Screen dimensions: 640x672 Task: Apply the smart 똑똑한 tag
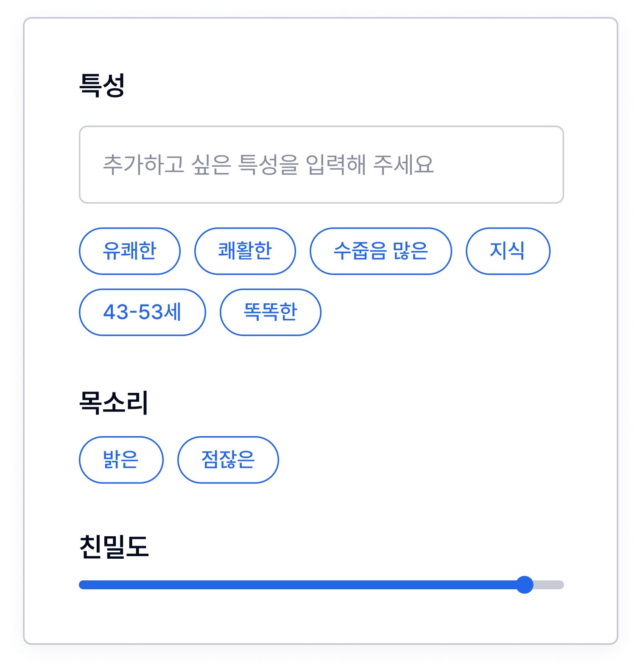[270, 312]
